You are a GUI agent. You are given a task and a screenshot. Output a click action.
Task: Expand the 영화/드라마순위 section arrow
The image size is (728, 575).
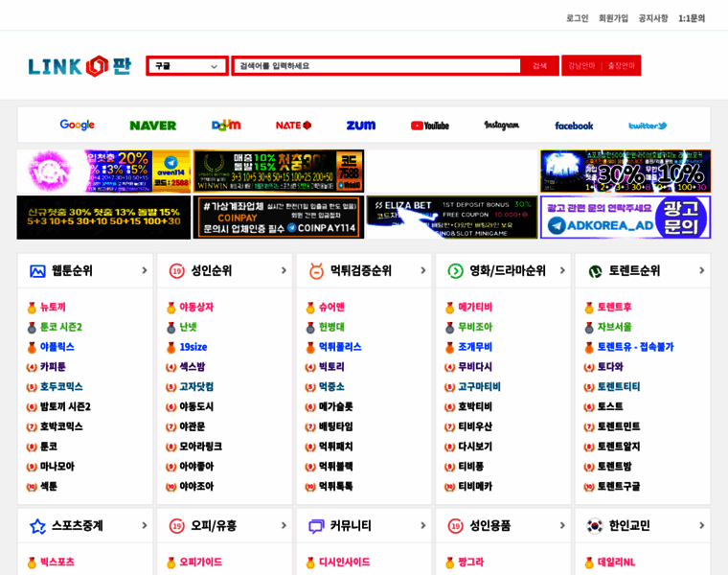tap(562, 270)
